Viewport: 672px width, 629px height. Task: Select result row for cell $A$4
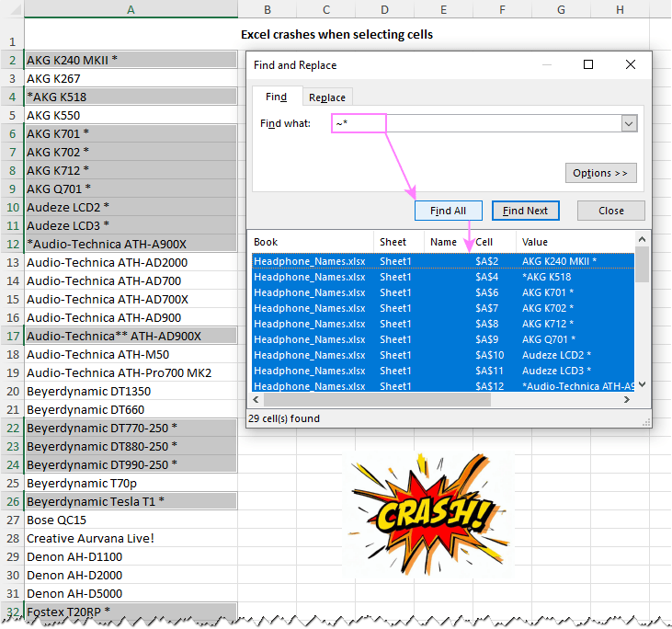point(443,277)
